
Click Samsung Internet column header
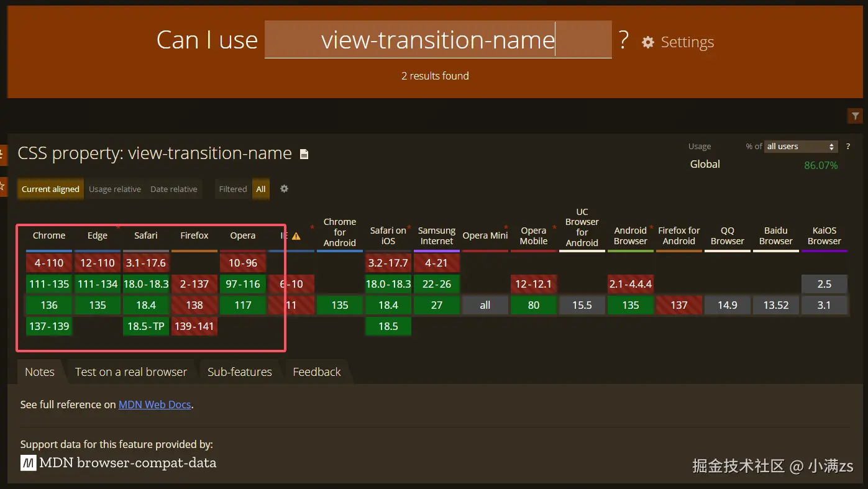coord(437,235)
